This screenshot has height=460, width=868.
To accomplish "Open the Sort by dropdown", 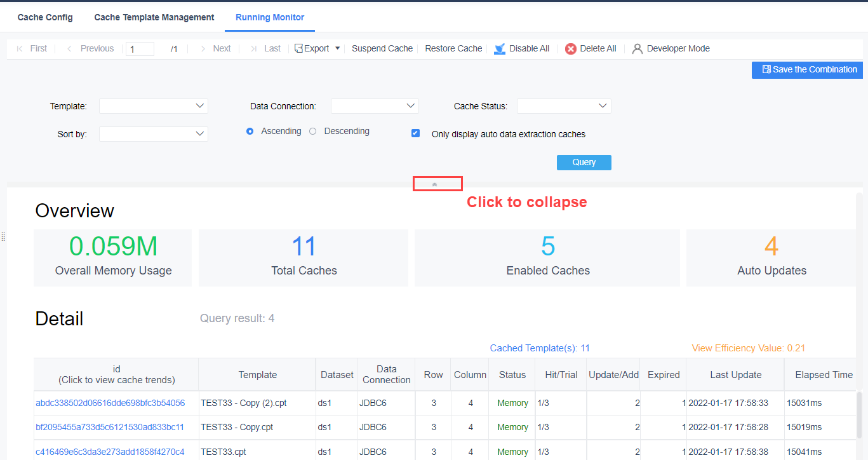I will click(x=154, y=133).
